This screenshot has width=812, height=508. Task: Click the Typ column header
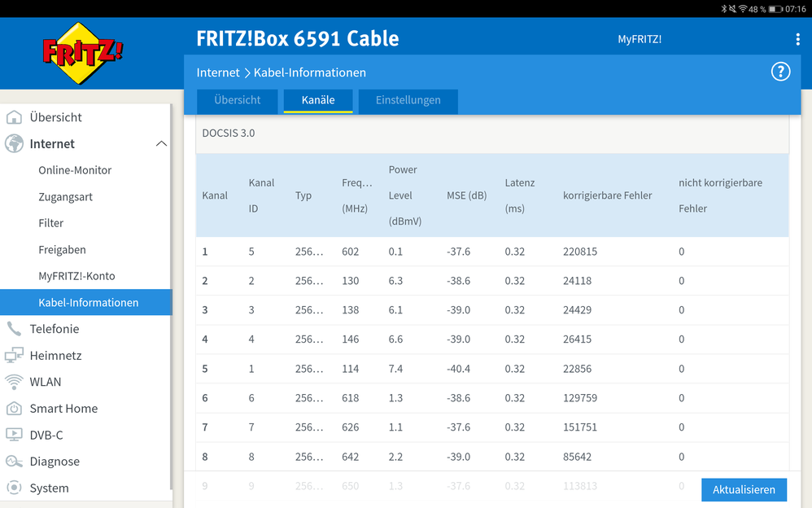click(x=303, y=195)
